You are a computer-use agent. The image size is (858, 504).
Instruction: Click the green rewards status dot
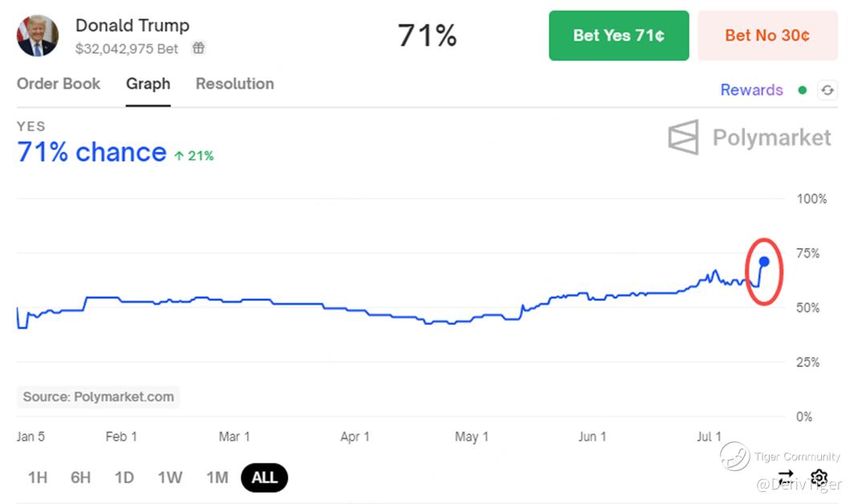(x=802, y=91)
